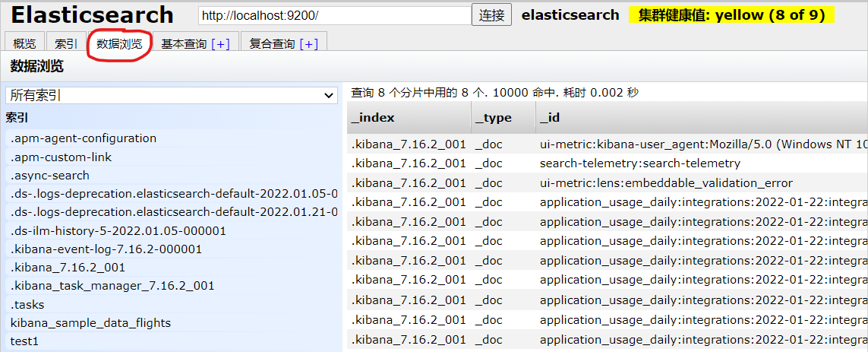The image size is (868, 352).
Task: Click the 连接 connect button
Action: (x=491, y=15)
